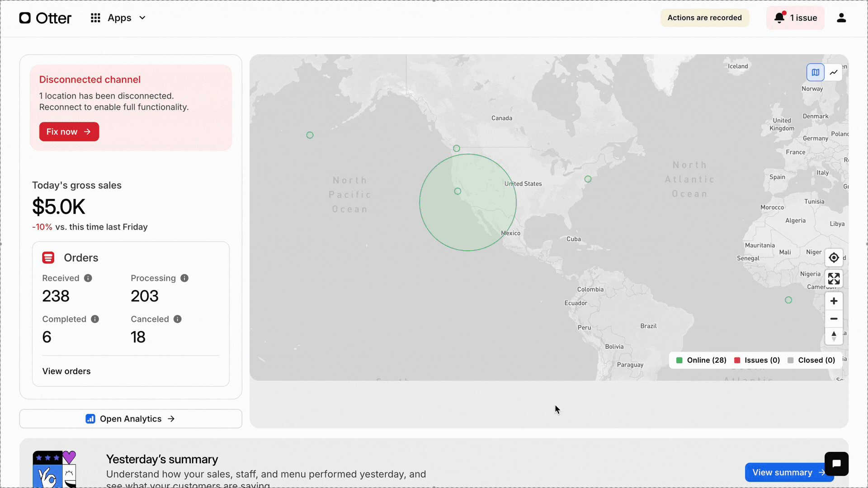Click the Open Analytics button
This screenshot has height=488, width=868.
point(131,419)
